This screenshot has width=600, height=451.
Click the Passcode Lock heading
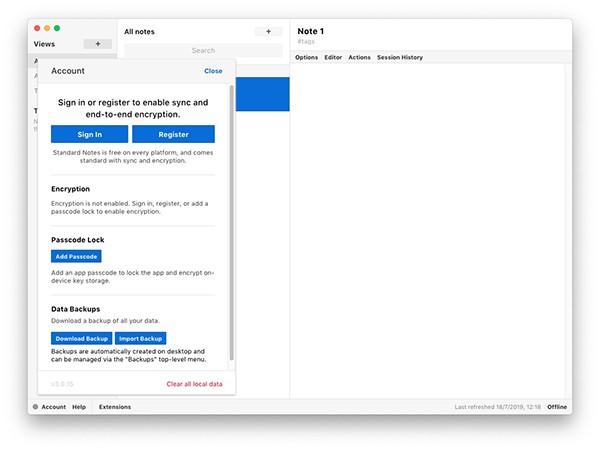pyautogui.click(x=78, y=240)
